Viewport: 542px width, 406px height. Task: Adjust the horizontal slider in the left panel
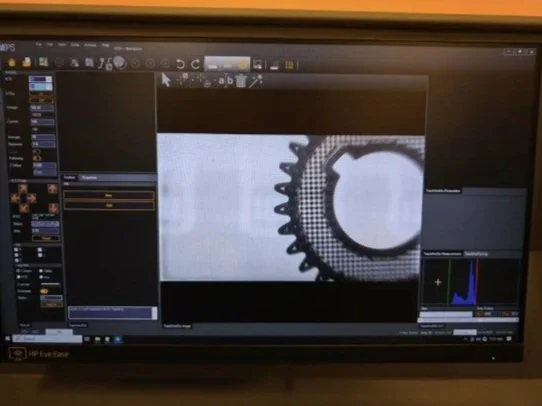(50, 284)
